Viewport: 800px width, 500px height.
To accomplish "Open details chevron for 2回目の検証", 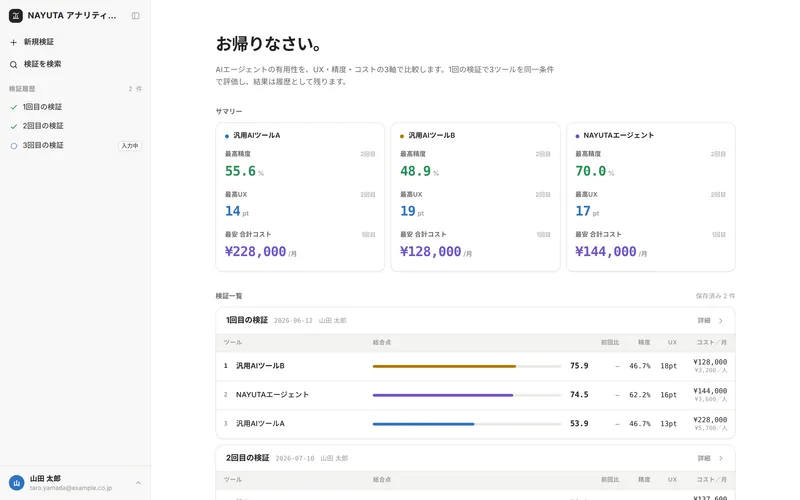I will click(x=721, y=458).
